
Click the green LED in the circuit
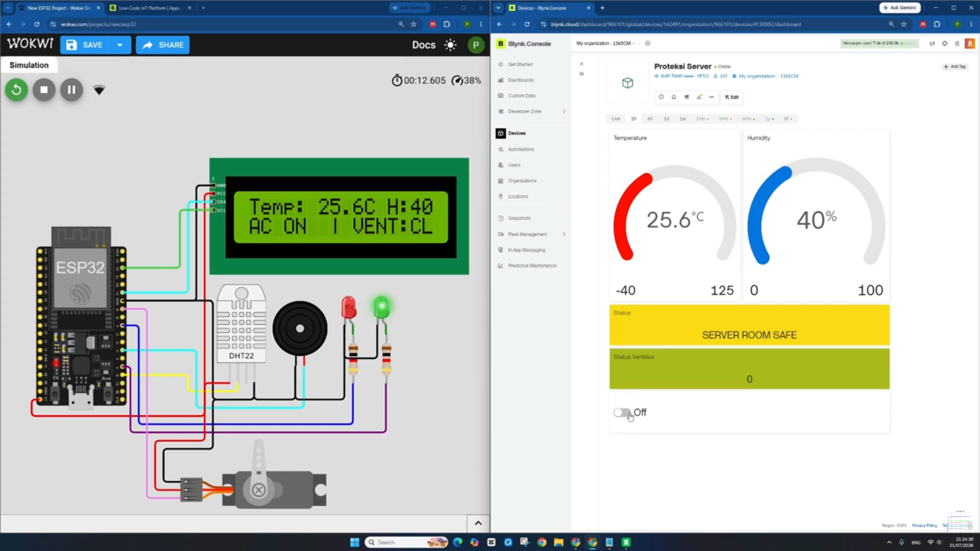(382, 307)
